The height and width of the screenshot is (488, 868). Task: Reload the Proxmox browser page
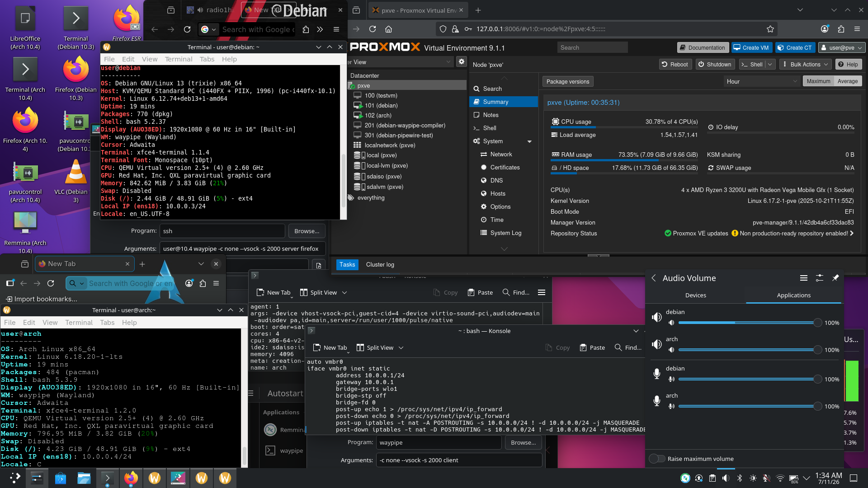pyautogui.click(x=373, y=29)
